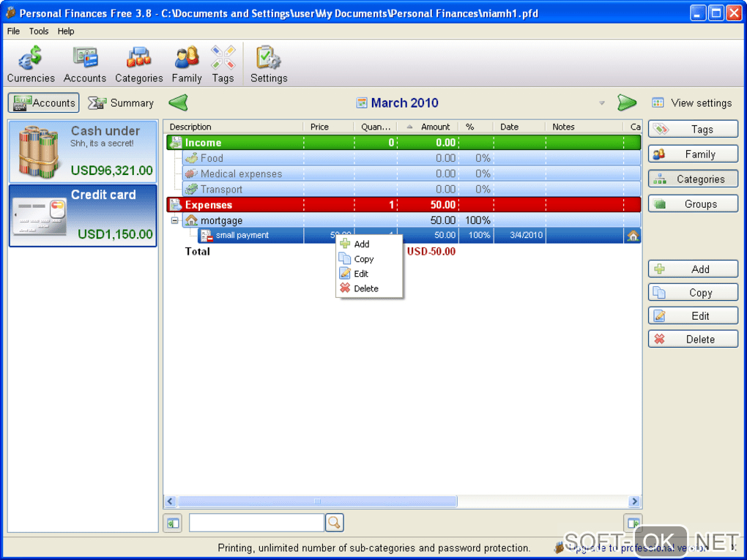The width and height of the screenshot is (747, 560).
Task: Open View settings
Action: click(x=692, y=103)
